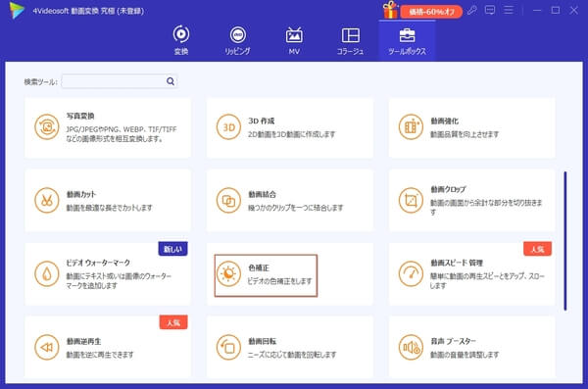Click 2D動画を3D動画に作成します description
This screenshot has height=389, width=588.
(x=291, y=134)
